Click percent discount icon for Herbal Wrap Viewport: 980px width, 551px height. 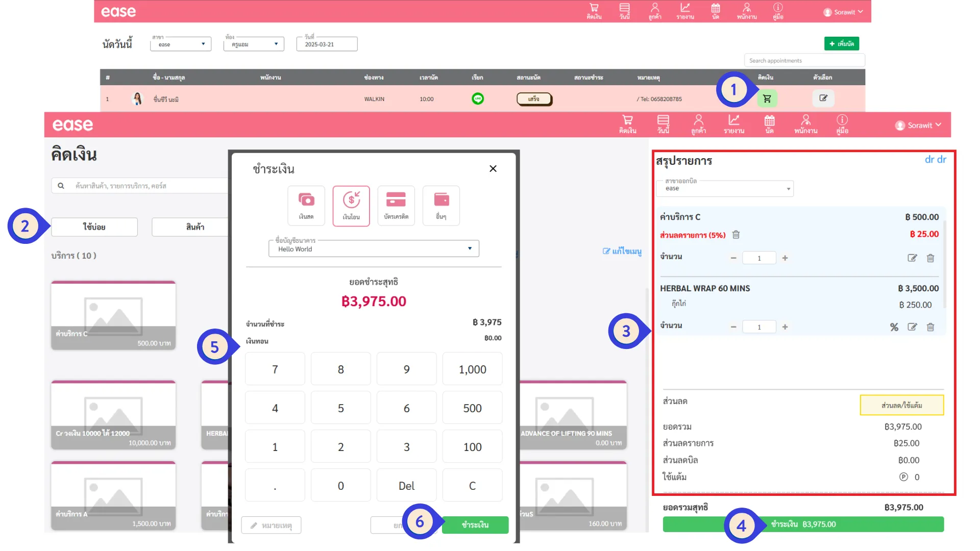click(894, 327)
